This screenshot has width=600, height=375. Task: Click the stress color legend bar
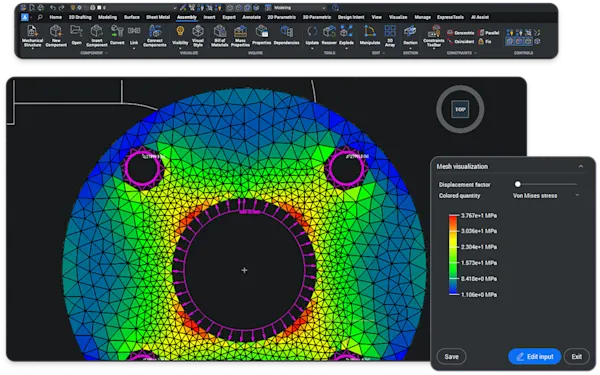[453, 255]
